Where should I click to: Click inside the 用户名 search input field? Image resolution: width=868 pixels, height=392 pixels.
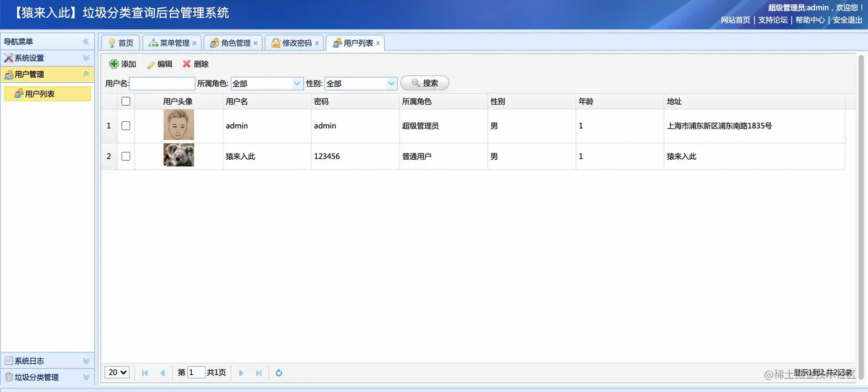[162, 83]
